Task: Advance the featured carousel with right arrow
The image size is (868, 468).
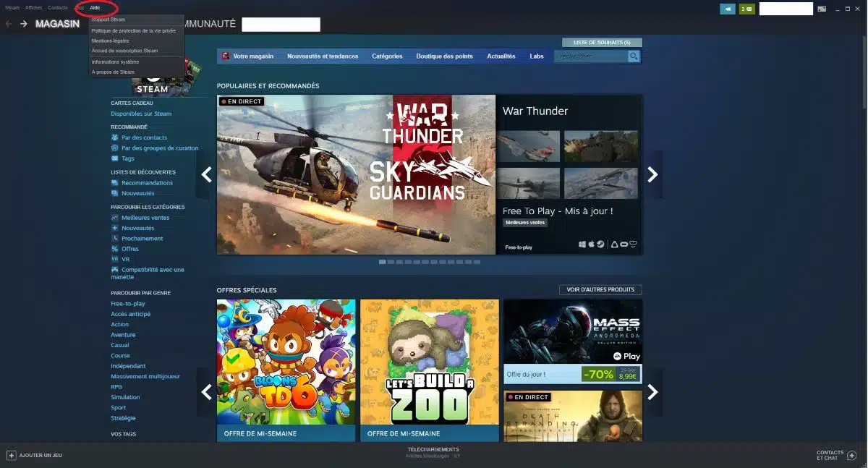Action: click(x=652, y=174)
